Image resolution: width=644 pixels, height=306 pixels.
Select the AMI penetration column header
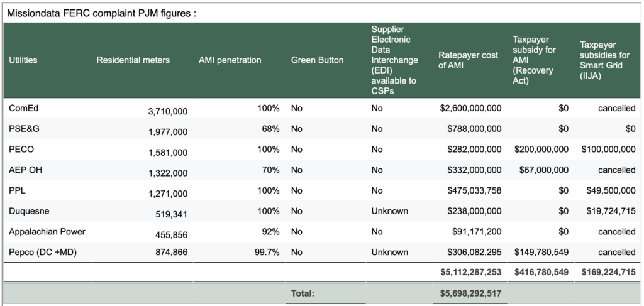point(230,60)
